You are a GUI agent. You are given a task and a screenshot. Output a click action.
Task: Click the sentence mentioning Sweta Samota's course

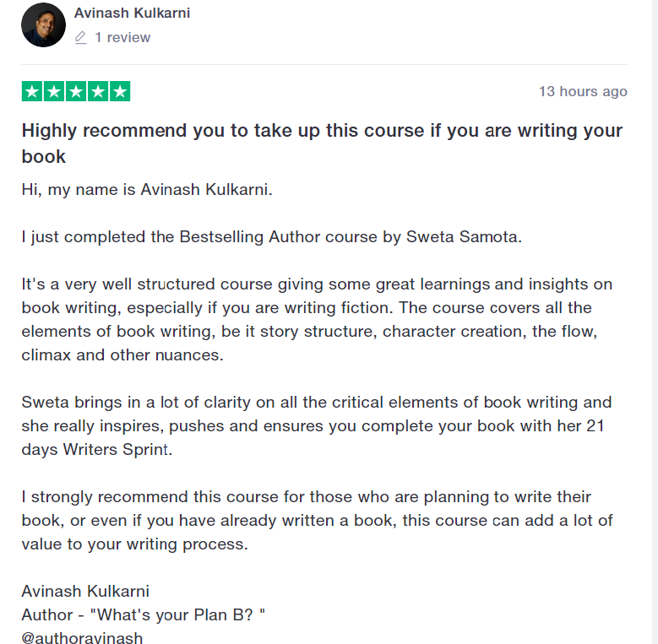coord(272,236)
